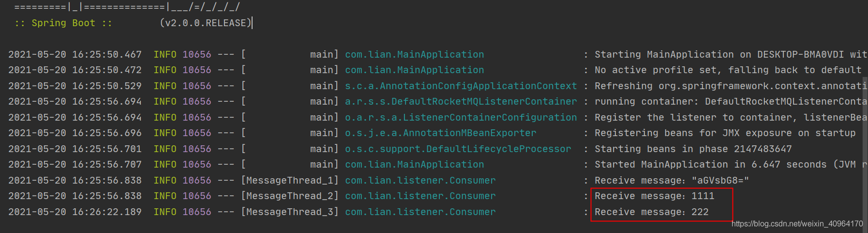
Task: Click the csdn.net blog watermark URL
Action: point(797,224)
